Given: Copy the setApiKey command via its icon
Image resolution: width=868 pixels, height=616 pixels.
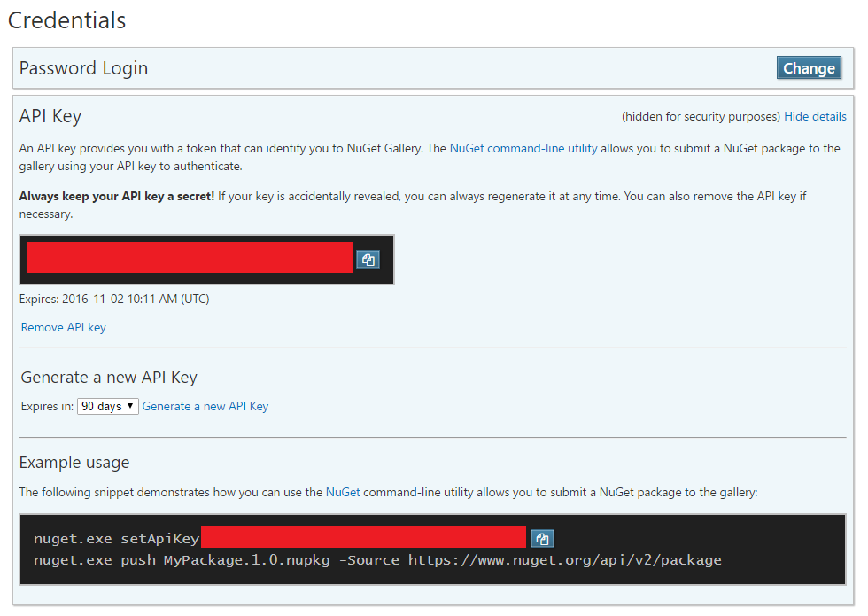Looking at the screenshot, I should coord(542,538).
